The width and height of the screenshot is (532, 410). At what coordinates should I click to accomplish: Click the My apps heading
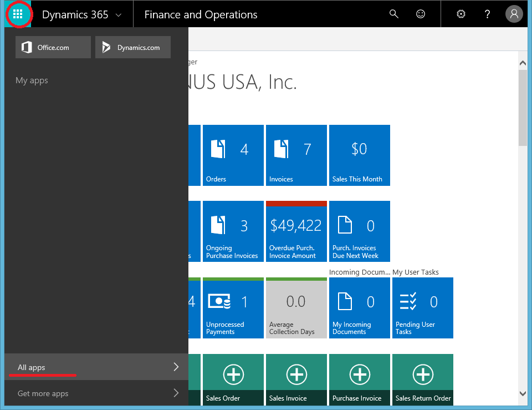(x=32, y=80)
